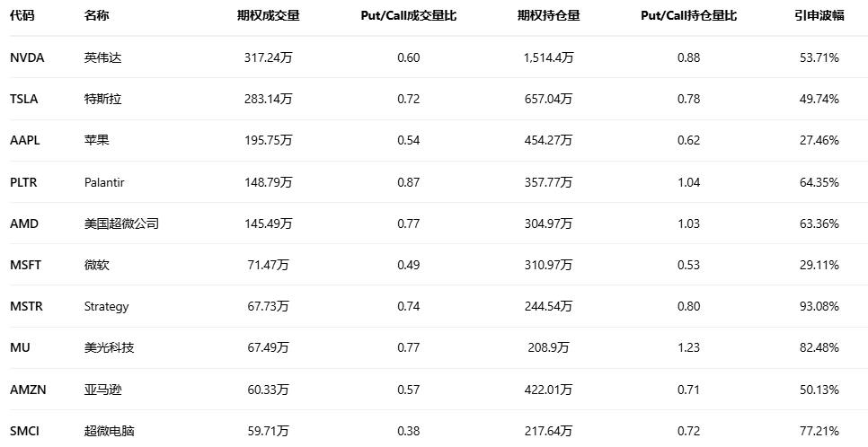Click the 美光科技 stock name
868x447 pixels.
(109, 347)
